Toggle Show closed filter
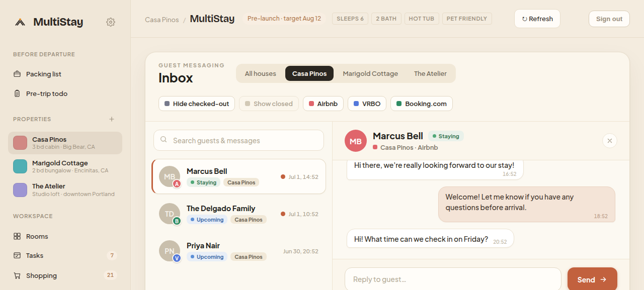This screenshot has width=644, height=290. coord(269,104)
